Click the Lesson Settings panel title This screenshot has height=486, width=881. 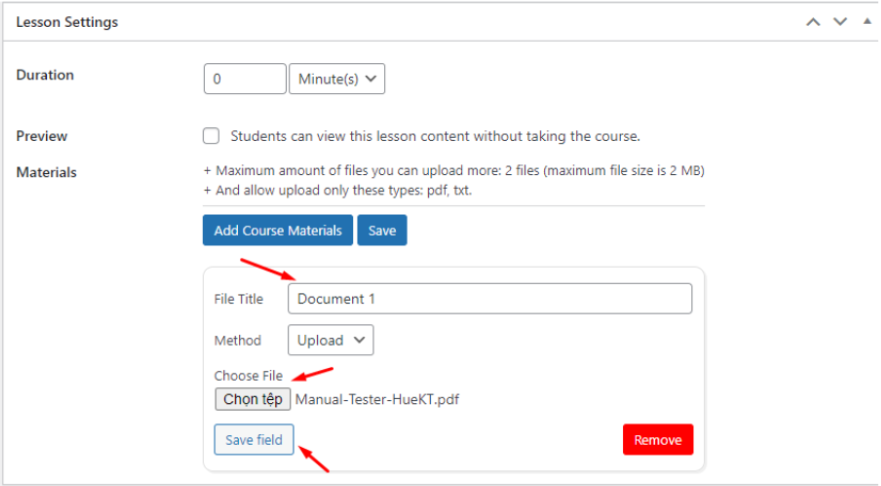click(x=67, y=22)
